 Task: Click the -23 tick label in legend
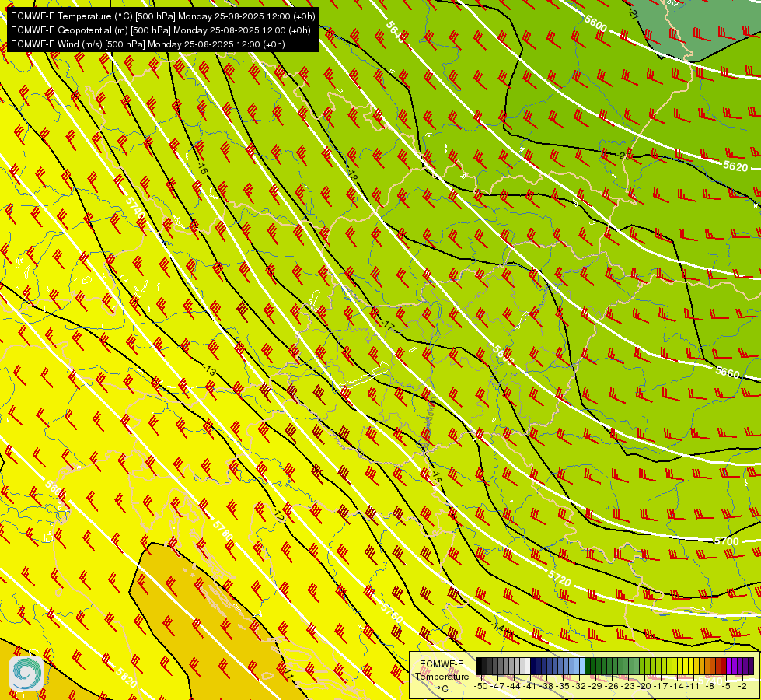pyautogui.click(x=628, y=686)
